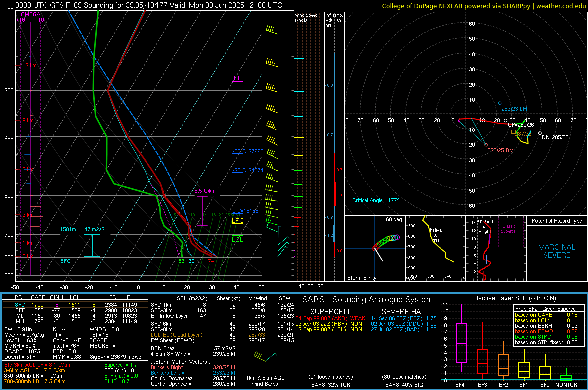The image size is (588, 390).
Task: Click the Supercell = 1.7 composite value
Action: 121,365
